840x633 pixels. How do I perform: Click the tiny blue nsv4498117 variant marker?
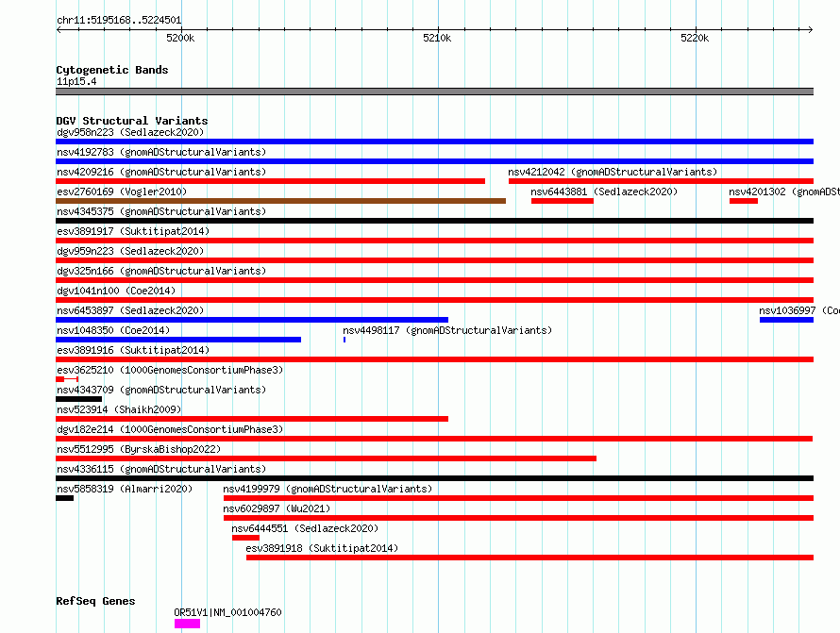click(344, 340)
